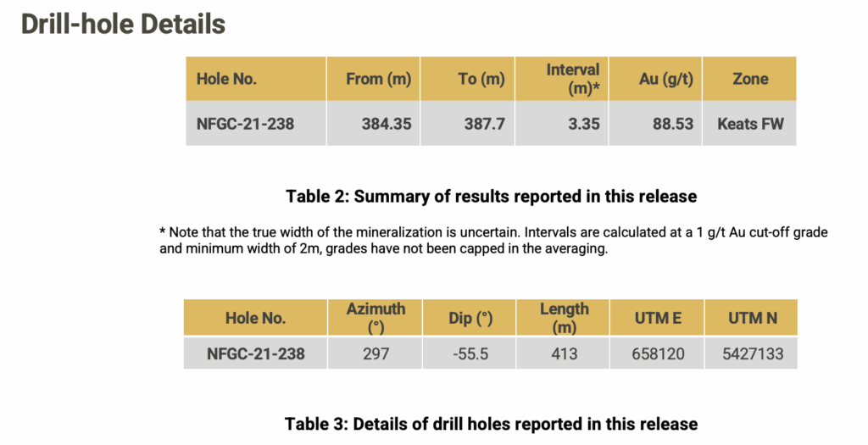Select the 5427133 UTM N value
The width and height of the screenshot is (868, 445).
click(749, 353)
